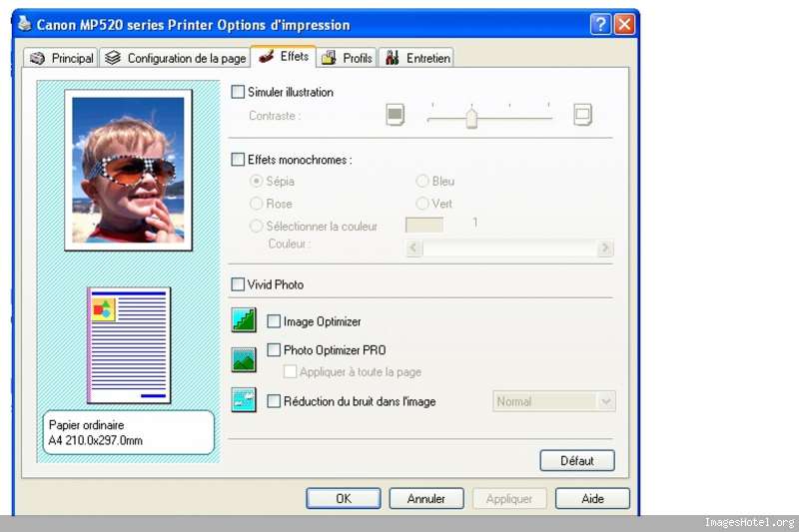Open the context help question mark button
The image size is (799, 532).
coord(600,24)
